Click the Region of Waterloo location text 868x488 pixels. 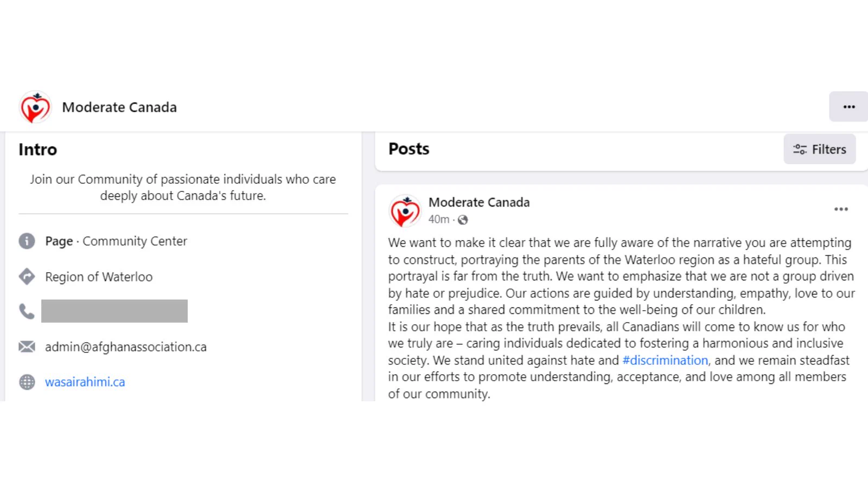tap(99, 277)
